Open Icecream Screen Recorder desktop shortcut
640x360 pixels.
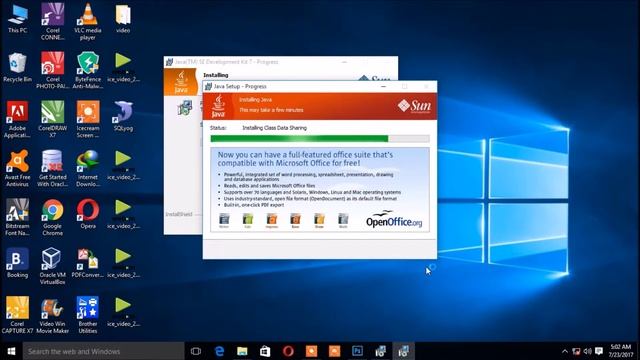[88, 119]
